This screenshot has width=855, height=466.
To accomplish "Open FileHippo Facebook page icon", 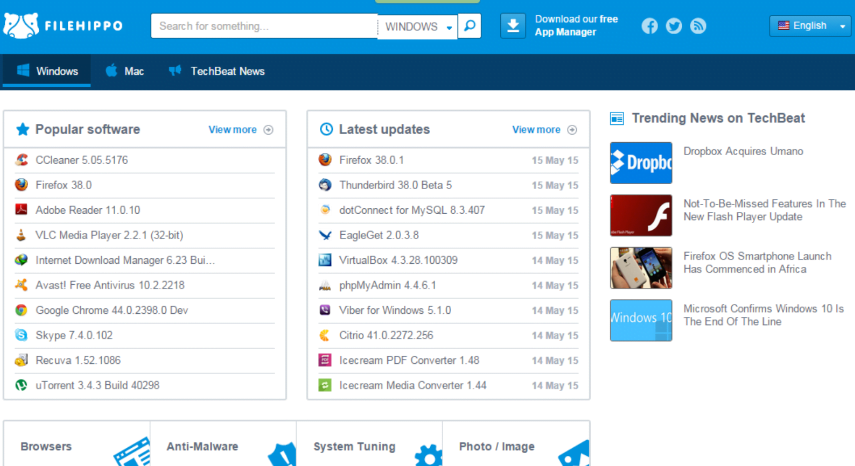I will pos(649,26).
